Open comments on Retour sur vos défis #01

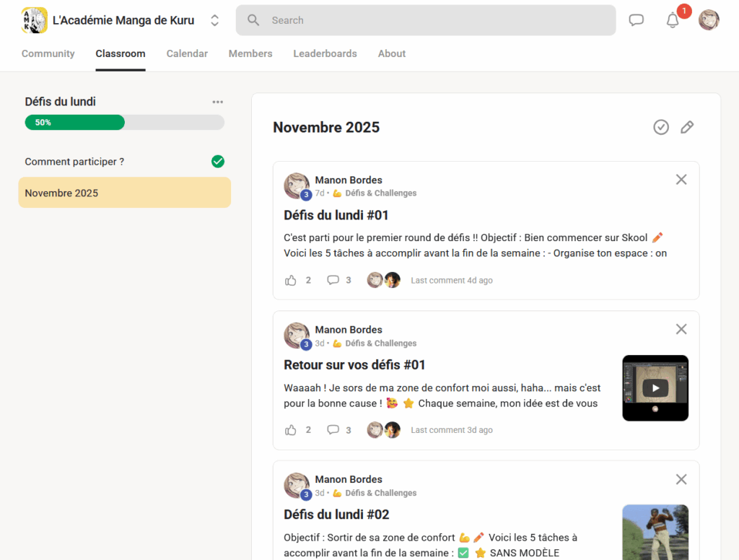[333, 429]
